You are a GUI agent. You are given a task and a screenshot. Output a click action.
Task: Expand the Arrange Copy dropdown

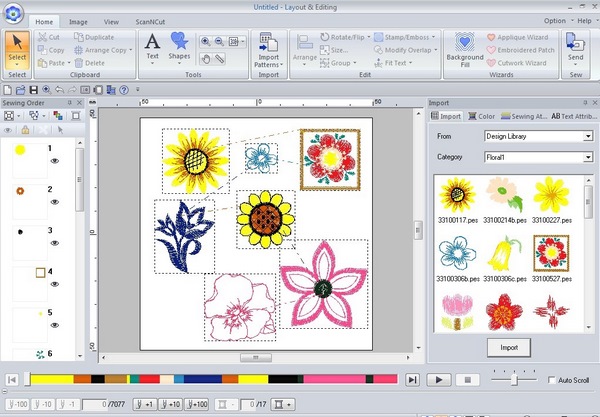click(x=131, y=50)
